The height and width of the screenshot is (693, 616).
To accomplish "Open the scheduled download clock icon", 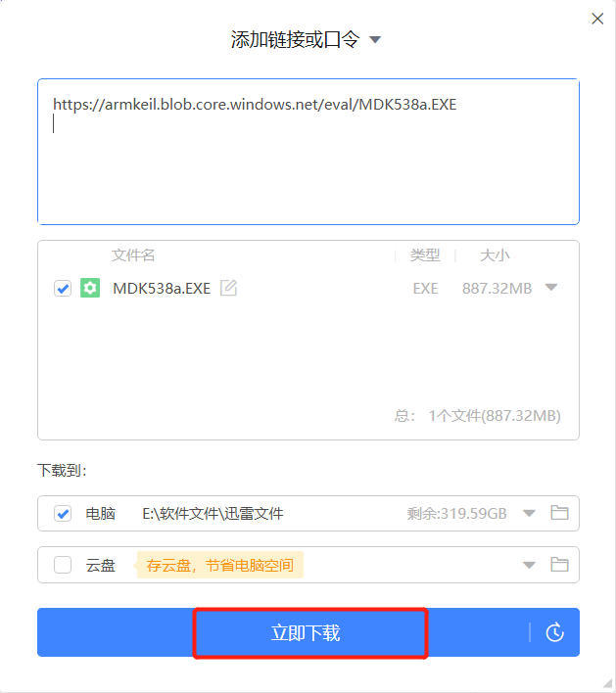I will pos(554,632).
